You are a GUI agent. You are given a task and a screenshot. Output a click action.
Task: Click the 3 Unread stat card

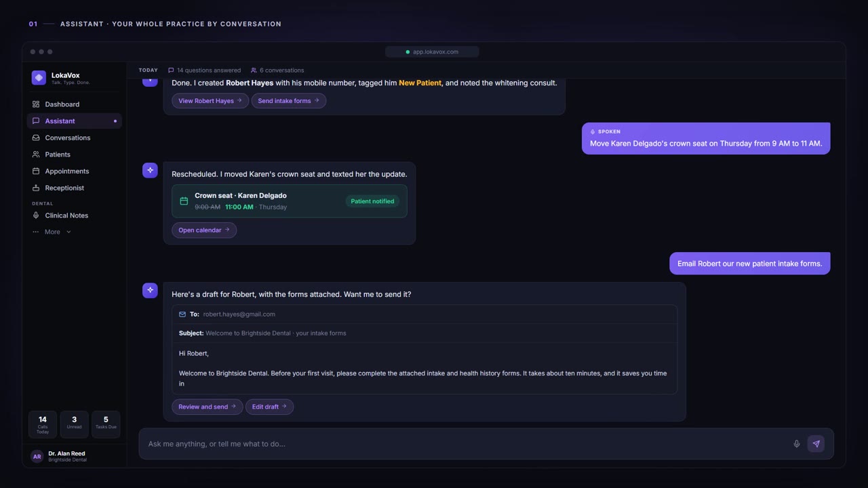click(74, 424)
